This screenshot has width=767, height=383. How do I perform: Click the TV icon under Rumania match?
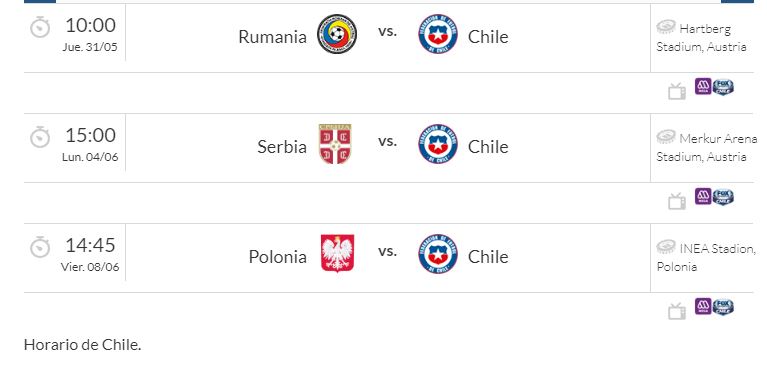click(677, 91)
